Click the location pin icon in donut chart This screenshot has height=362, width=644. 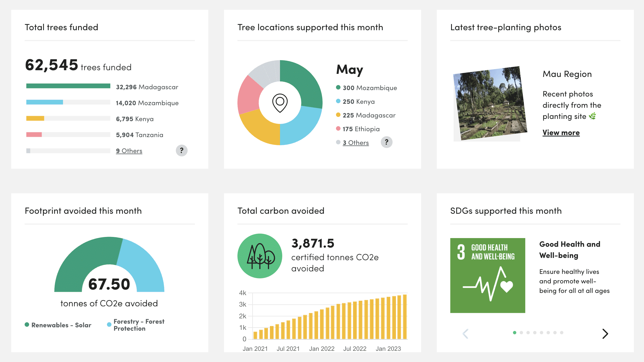[x=280, y=103]
